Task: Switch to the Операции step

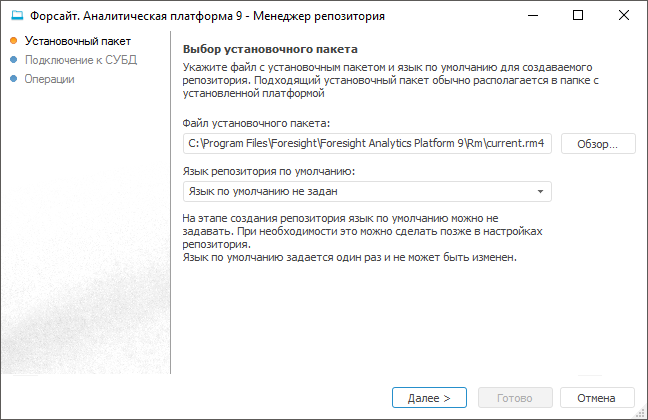Action: pyautogui.click(x=50, y=79)
